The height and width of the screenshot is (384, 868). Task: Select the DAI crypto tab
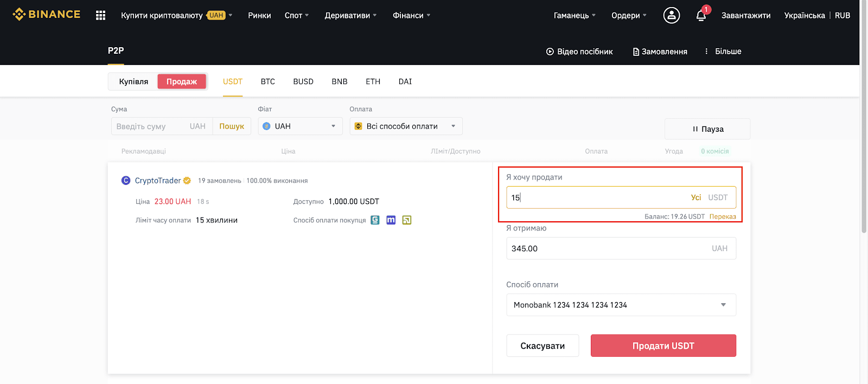[405, 81]
